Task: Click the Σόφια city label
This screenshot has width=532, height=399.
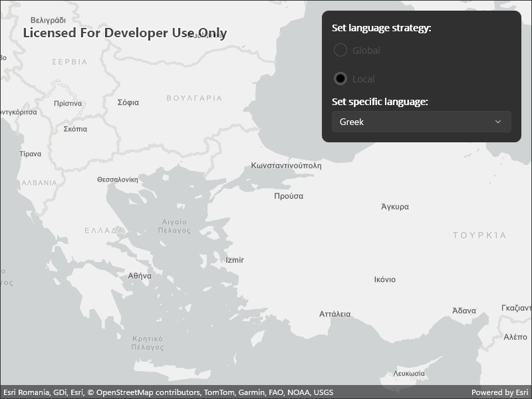Action: pos(128,102)
